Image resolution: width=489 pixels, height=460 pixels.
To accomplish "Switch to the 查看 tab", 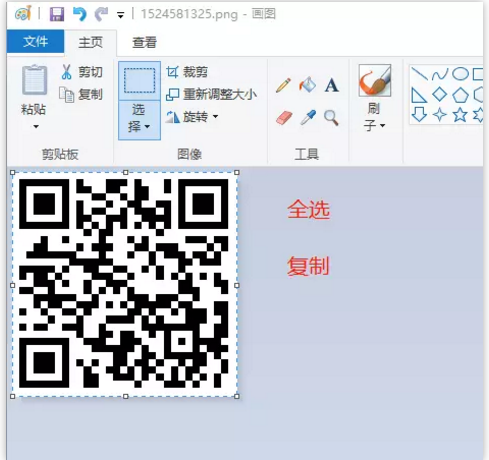I will [144, 42].
